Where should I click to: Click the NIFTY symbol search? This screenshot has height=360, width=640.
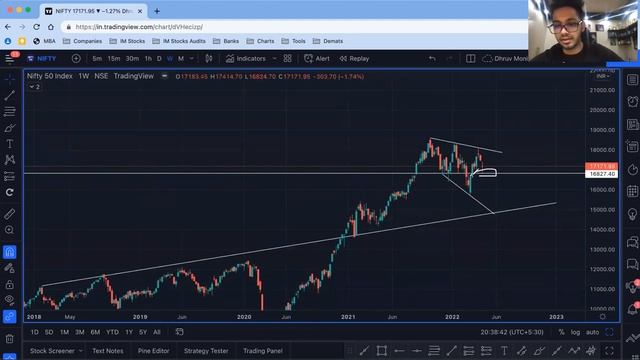coord(42,58)
